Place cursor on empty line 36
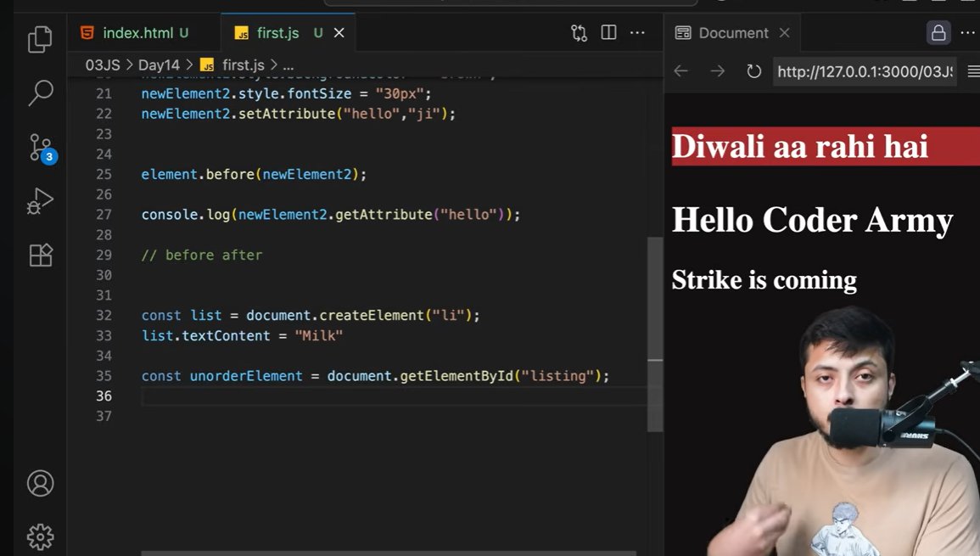Viewport: 980px width, 556px height. 394,396
